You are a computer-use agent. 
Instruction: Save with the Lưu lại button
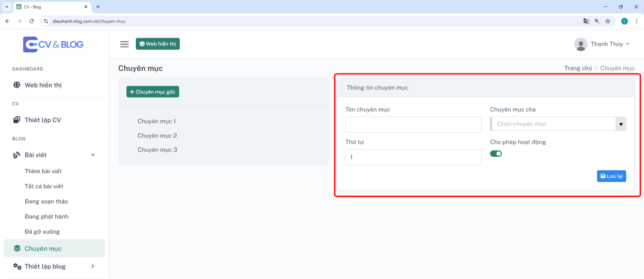point(611,176)
